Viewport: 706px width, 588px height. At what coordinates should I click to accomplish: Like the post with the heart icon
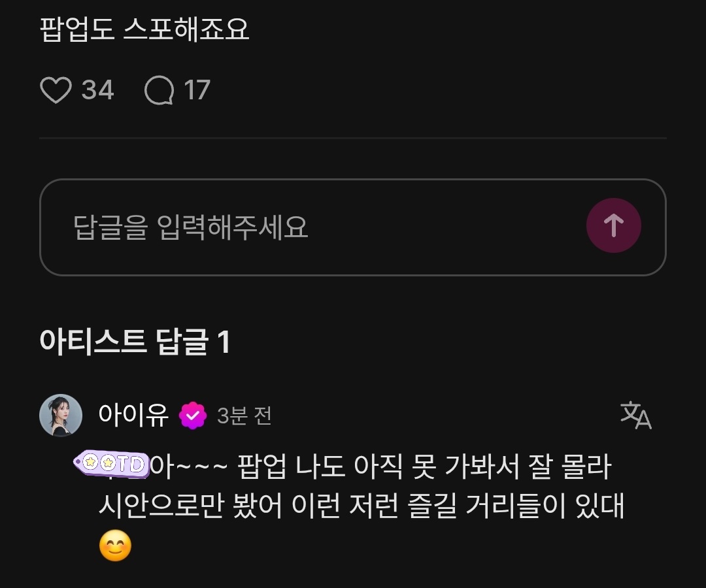[56, 90]
